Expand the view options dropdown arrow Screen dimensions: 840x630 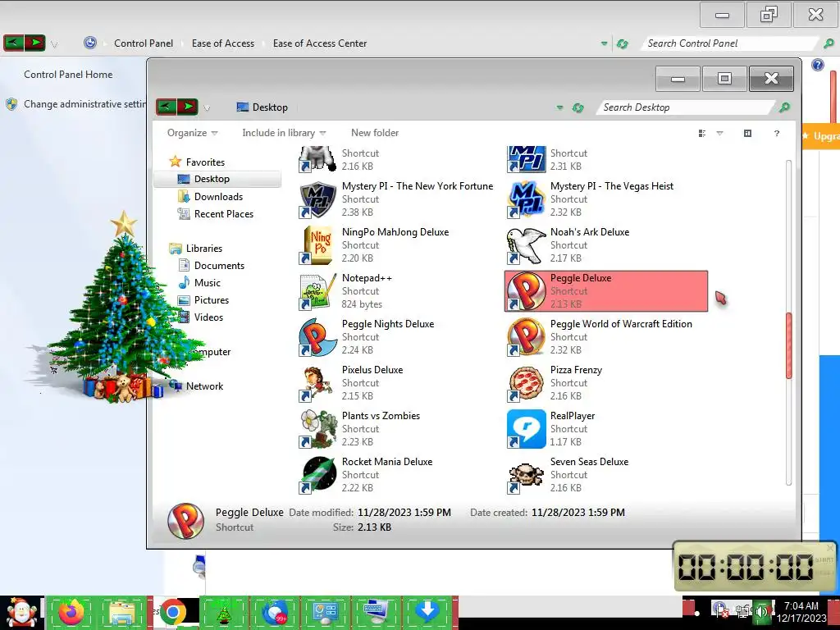[719, 134]
